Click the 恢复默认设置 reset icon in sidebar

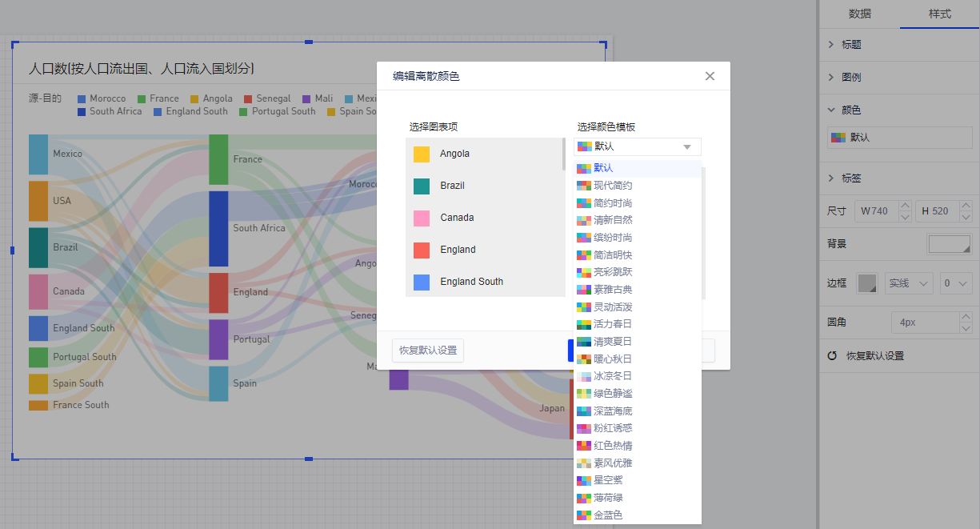point(832,356)
